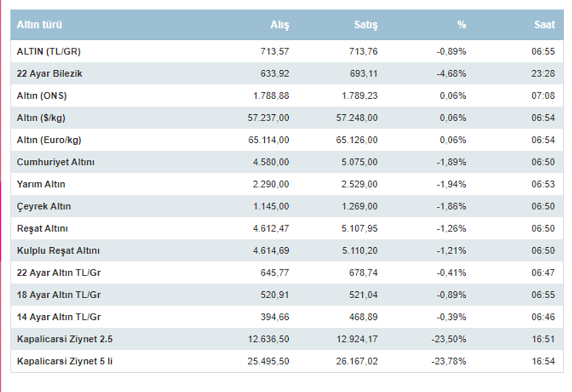Click the Satış column header
The width and height of the screenshot is (572, 392).
[x=366, y=25]
